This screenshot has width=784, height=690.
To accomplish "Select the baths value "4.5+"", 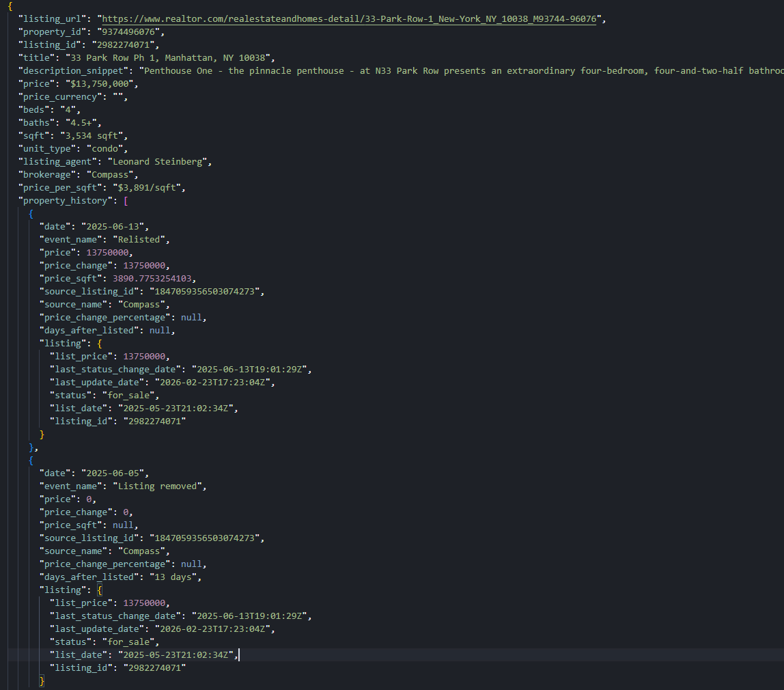I will 81,122.
